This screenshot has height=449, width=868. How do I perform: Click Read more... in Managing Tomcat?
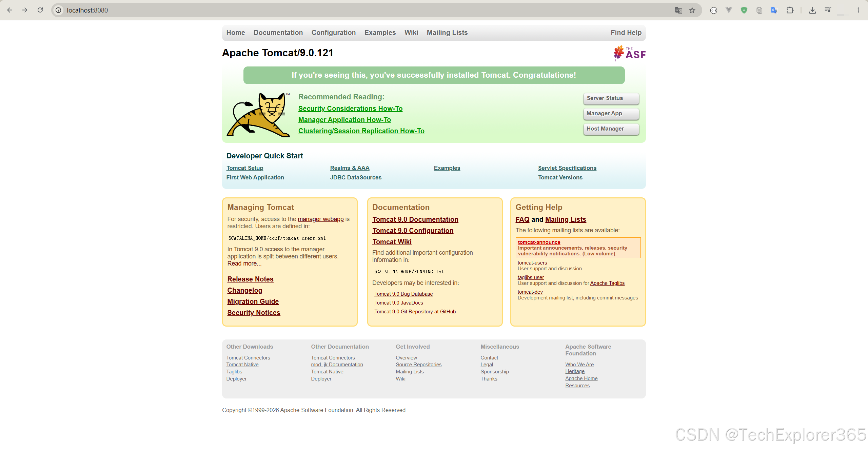[244, 263]
